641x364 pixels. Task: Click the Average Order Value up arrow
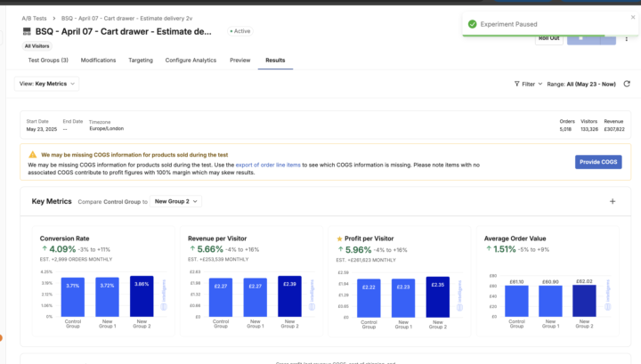tap(489, 248)
